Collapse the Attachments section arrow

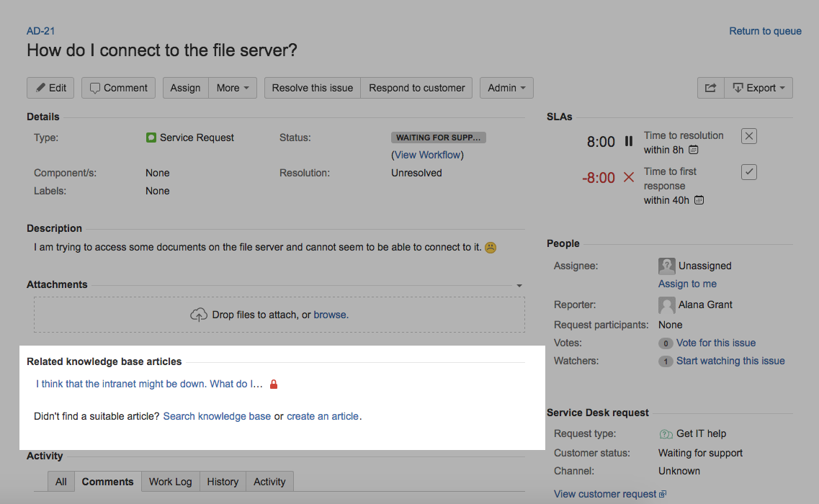(519, 286)
